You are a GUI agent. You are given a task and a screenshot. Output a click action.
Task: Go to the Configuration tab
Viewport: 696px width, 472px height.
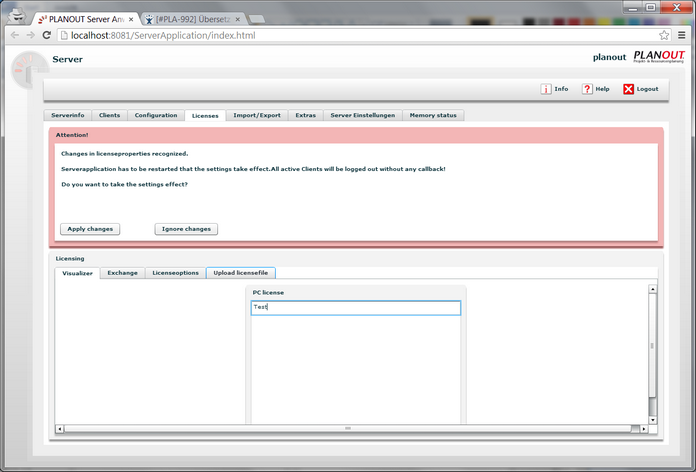[x=156, y=115]
